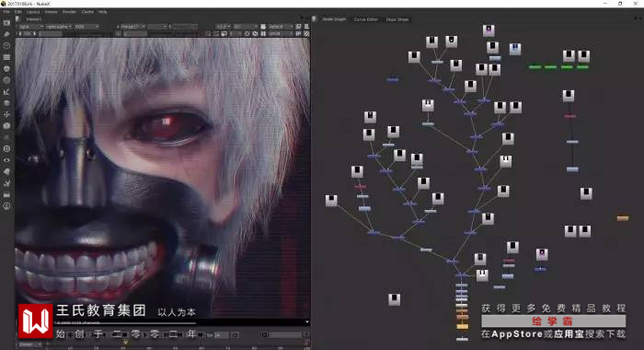Open the Render menu

69,12
